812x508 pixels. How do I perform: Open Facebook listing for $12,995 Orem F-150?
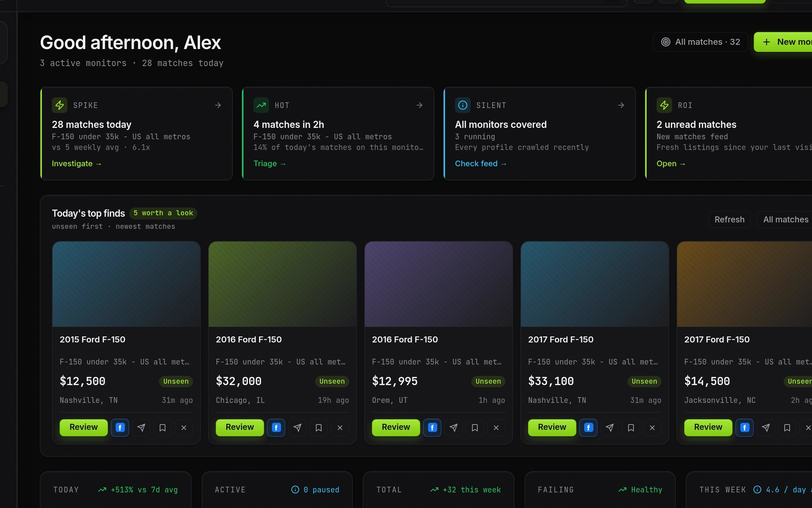pos(432,427)
